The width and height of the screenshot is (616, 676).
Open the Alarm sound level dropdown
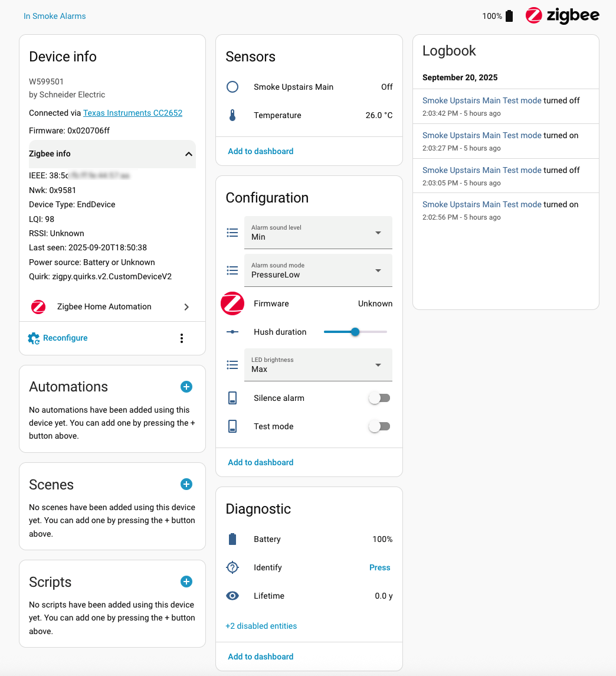(x=318, y=233)
